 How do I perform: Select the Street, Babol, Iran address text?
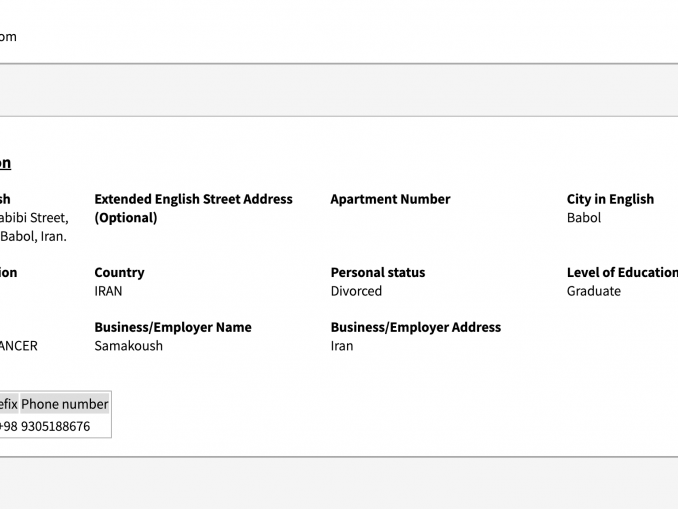pos(33,227)
